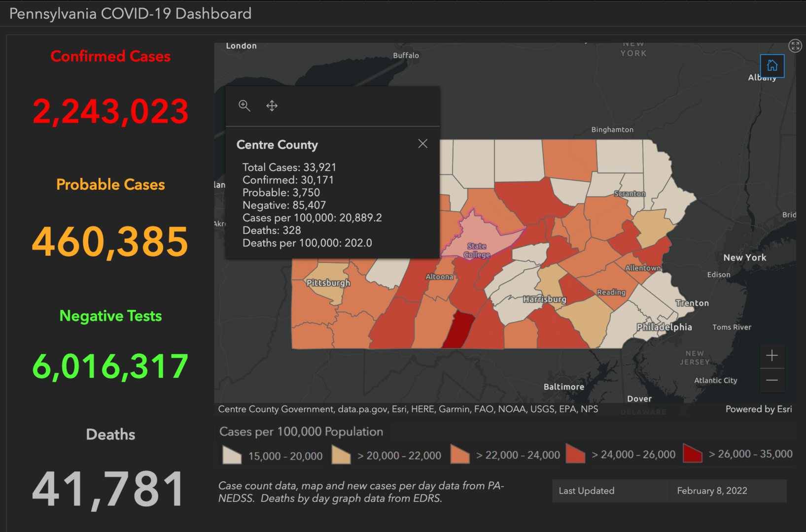Click the pan arrows icon in popup
The image size is (806, 532).
tap(272, 105)
